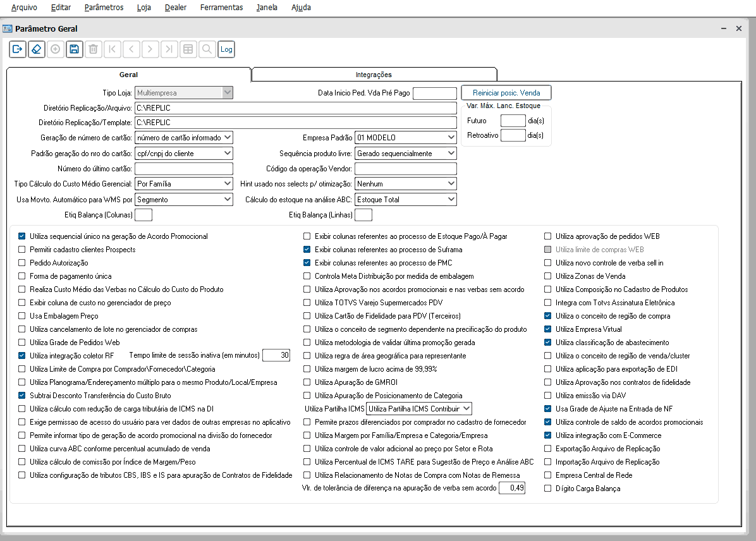Click the magnifier search icon
756x541 pixels.
point(207,49)
